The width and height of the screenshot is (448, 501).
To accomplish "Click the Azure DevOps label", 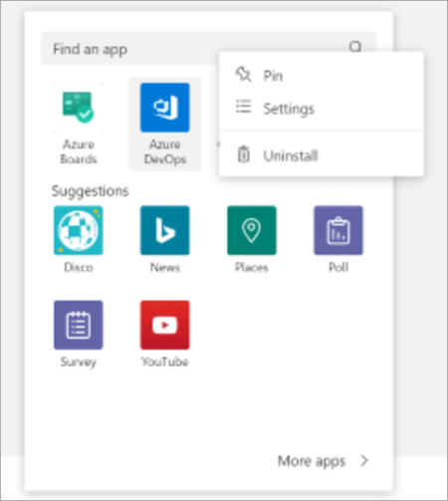I will pyautogui.click(x=165, y=151).
